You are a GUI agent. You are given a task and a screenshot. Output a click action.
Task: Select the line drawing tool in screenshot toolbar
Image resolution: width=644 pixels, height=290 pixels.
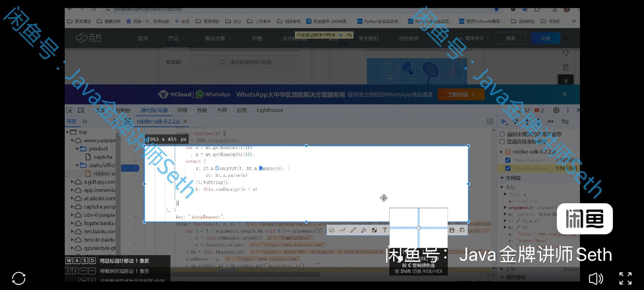(342, 230)
